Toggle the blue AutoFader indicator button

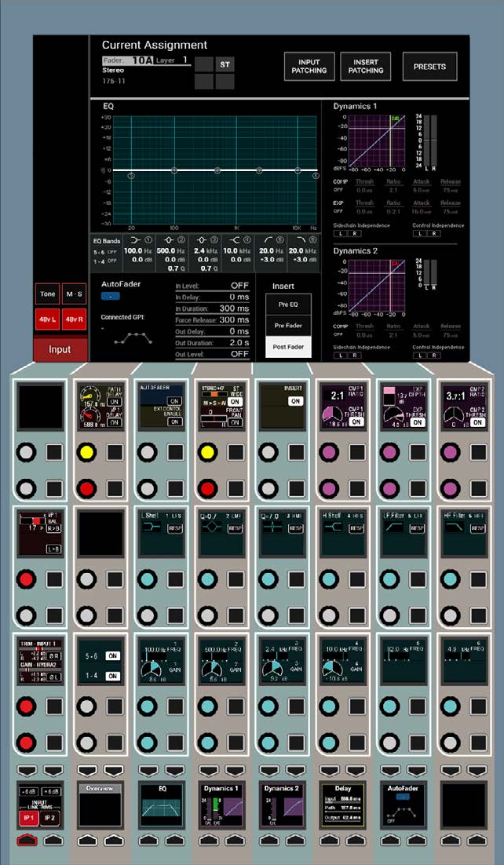(x=111, y=296)
